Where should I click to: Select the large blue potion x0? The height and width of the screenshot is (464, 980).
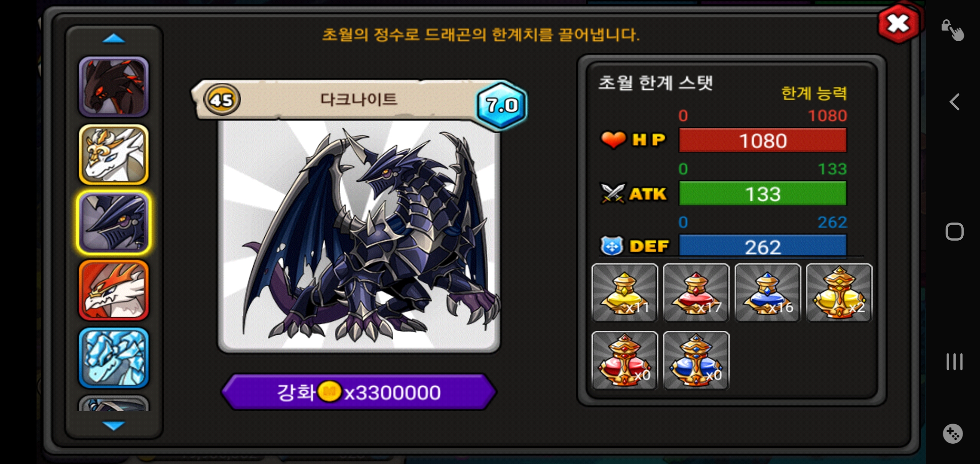696,360
